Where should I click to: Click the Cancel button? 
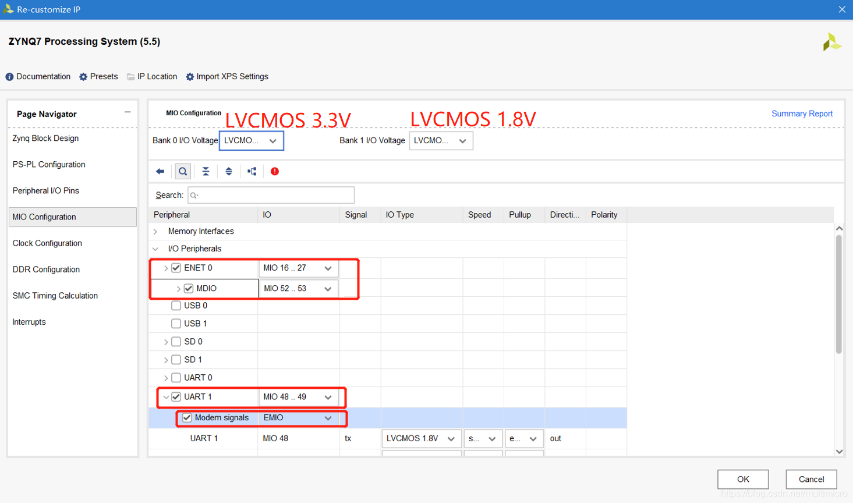(x=811, y=480)
